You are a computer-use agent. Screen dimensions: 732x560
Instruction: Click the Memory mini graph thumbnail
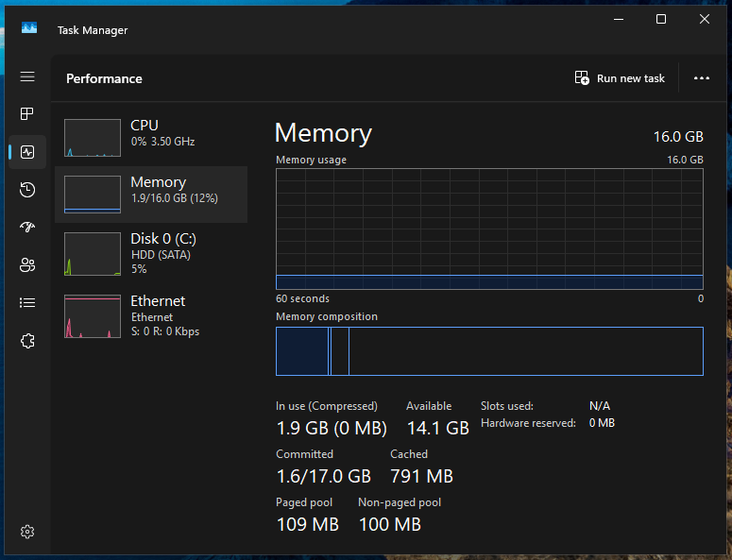pos(93,195)
